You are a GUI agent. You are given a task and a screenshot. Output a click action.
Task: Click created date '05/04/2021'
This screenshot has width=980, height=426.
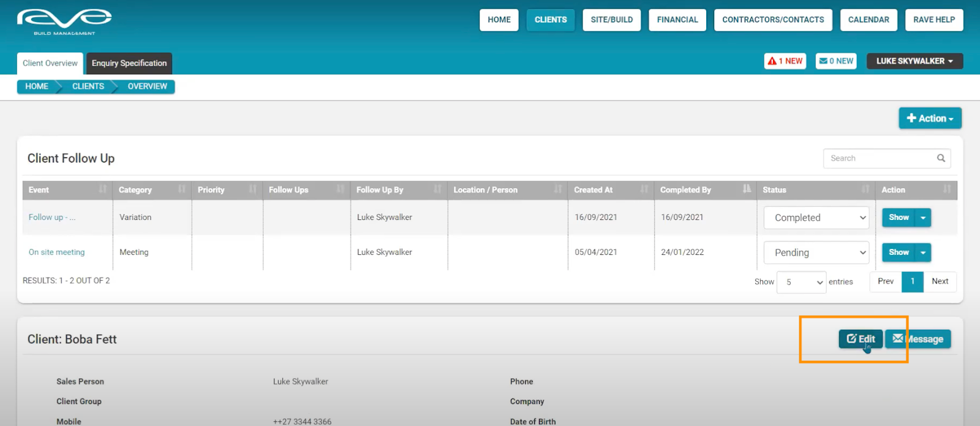pos(596,253)
